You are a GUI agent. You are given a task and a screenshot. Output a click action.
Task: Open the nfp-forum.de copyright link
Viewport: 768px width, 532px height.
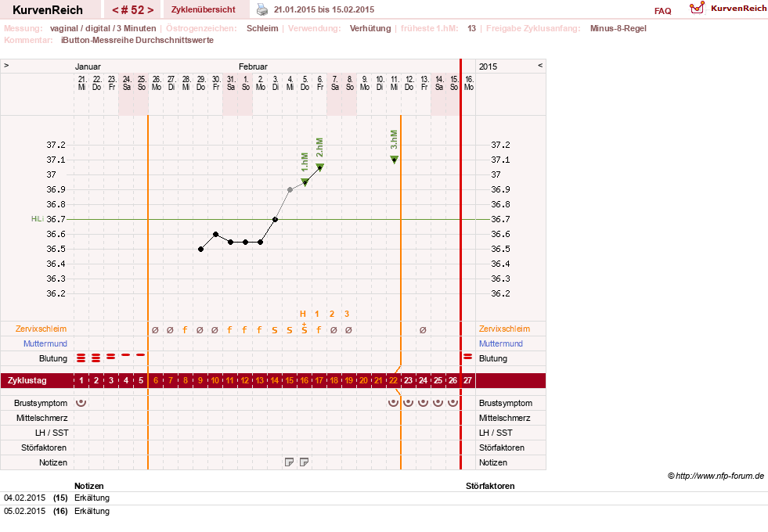(x=716, y=476)
